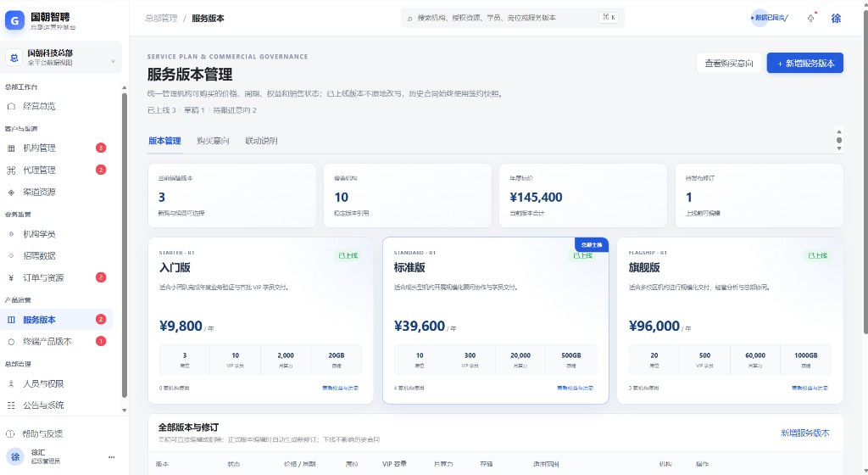The height and width of the screenshot is (475, 868).
Task: Open 渠道资源 sidebar icon
Action: click(x=11, y=193)
